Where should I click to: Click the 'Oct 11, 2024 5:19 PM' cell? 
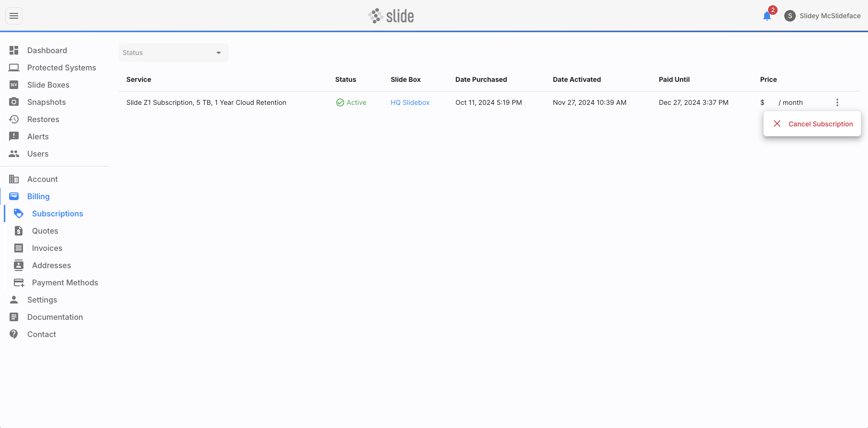(489, 102)
